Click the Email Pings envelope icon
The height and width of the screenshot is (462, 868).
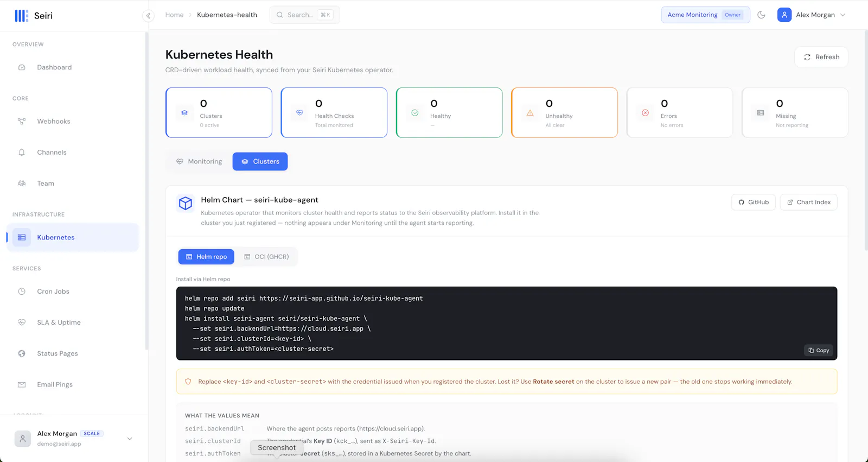[x=22, y=384]
